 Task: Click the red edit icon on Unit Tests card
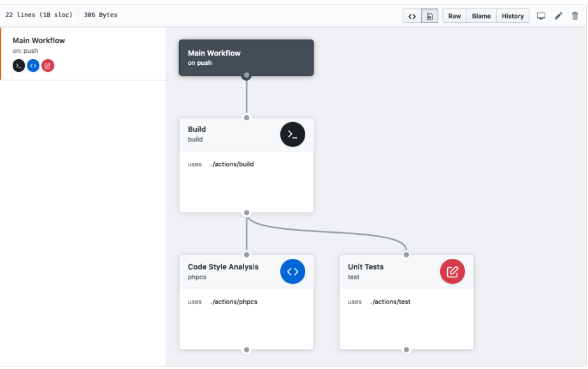(x=452, y=271)
